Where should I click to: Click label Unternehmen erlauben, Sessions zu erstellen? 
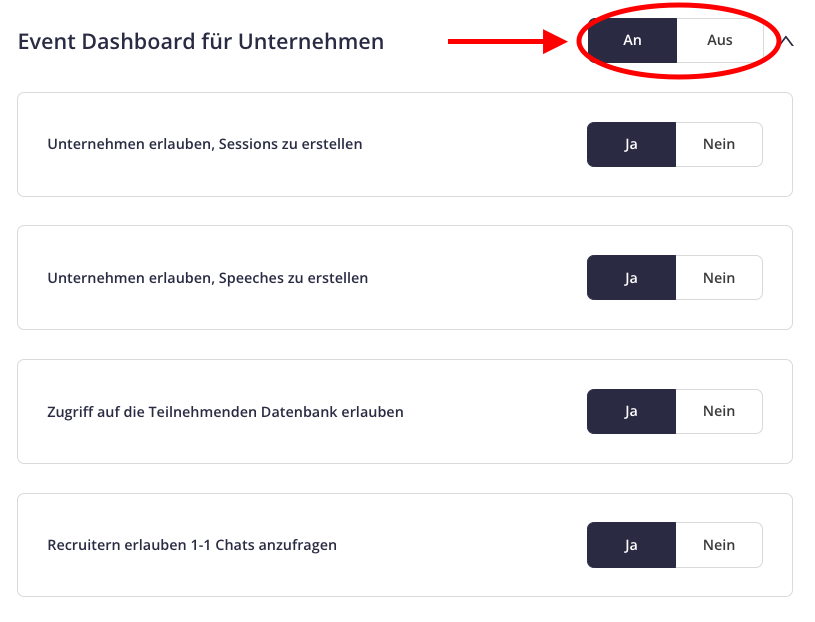[205, 144]
